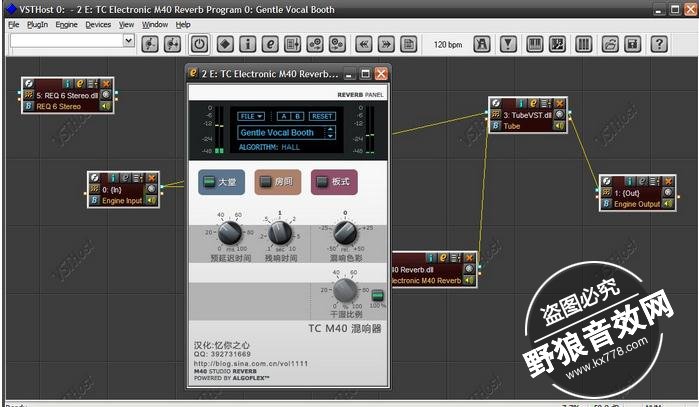Open editor 'e' on M40 Reverb.dll module

coord(443,258)
